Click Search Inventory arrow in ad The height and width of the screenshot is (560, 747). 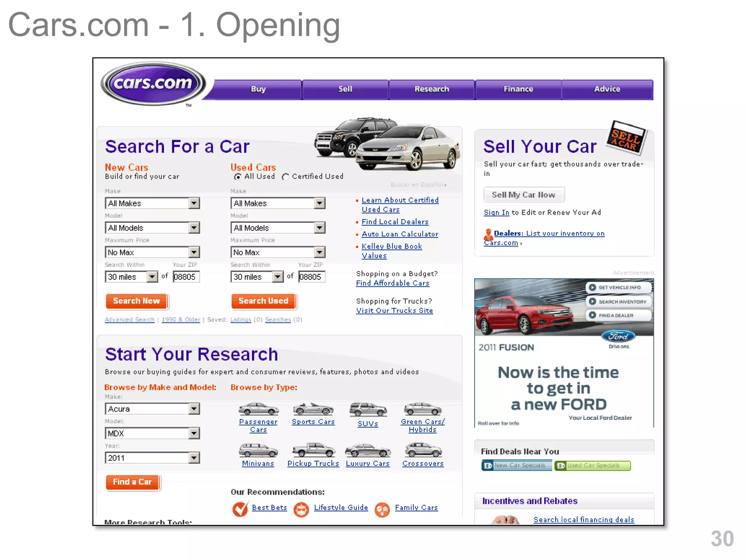coord(592,302)
